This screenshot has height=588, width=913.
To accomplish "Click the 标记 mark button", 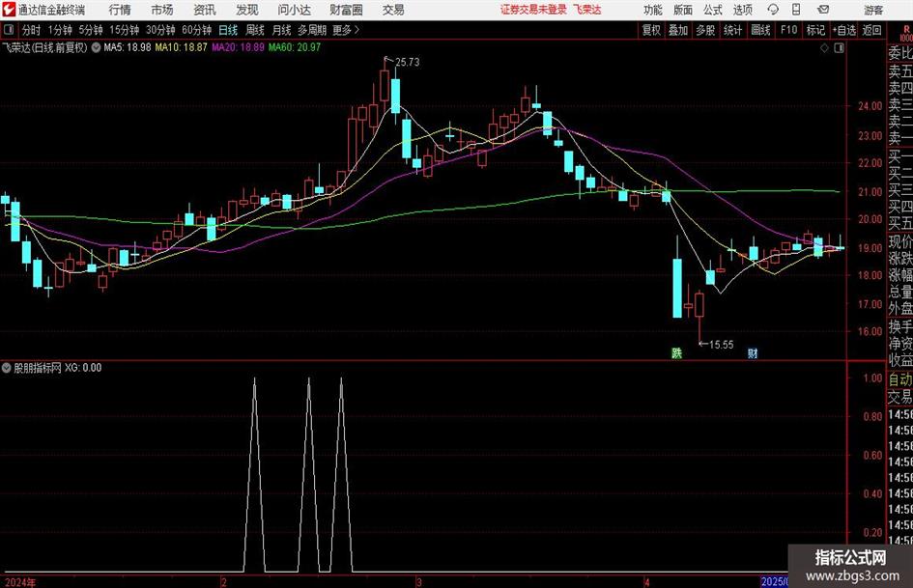I will click(x=815, y=30).
